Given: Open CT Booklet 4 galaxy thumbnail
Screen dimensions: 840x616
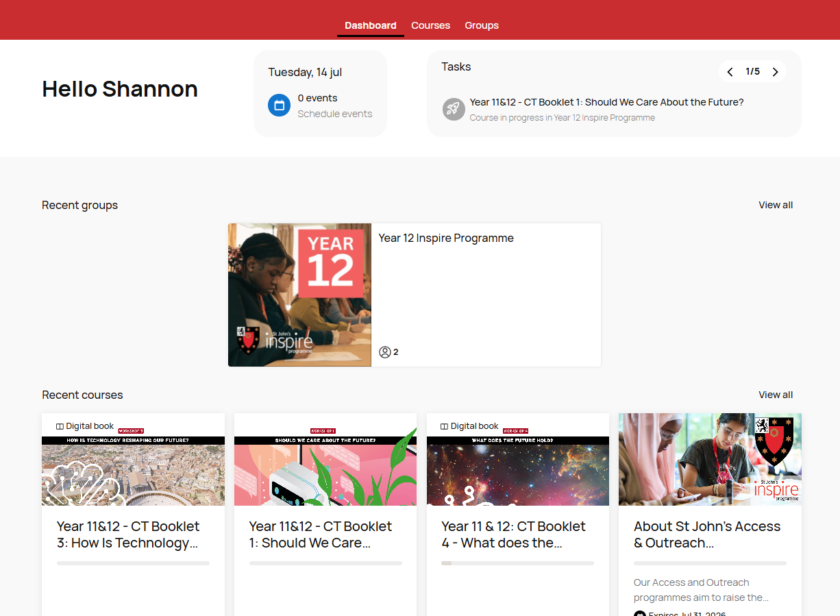Looking at the screenshot, I should click(518, 459).
